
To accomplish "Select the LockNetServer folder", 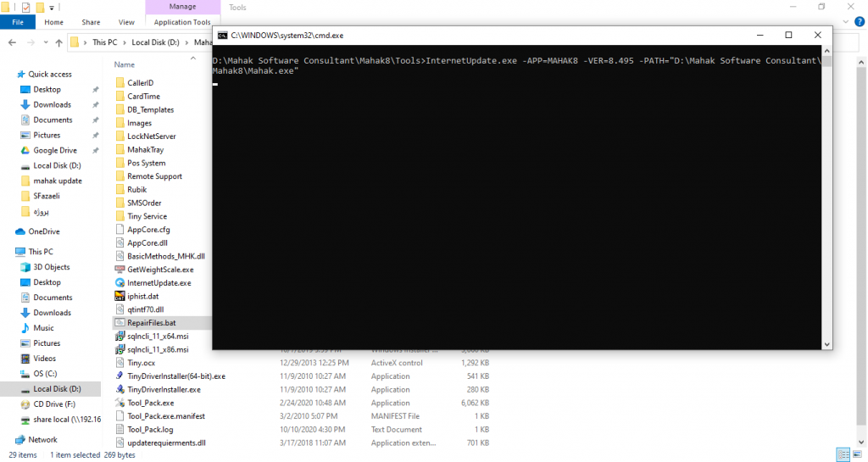I will (x=151, y=136).
